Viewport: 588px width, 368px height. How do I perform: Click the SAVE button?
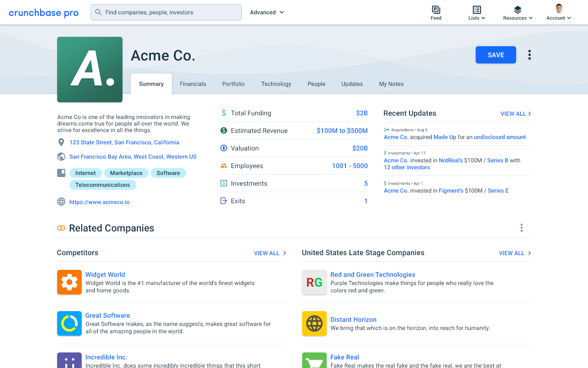pos(496,54)
